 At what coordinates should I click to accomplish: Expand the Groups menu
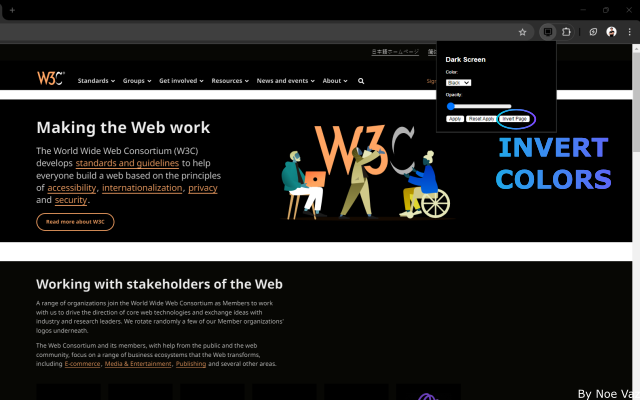[137, 81]
